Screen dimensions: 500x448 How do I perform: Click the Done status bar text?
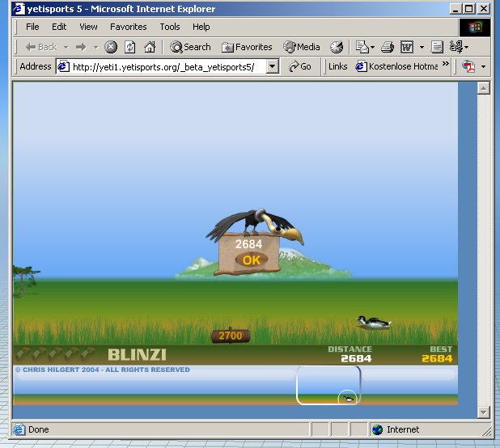[x=39, y=429]
